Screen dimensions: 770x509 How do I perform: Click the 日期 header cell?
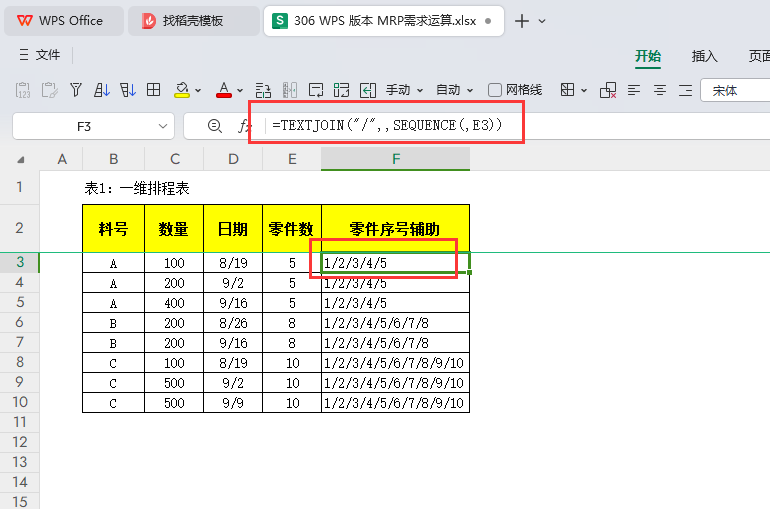coord(233,229)
